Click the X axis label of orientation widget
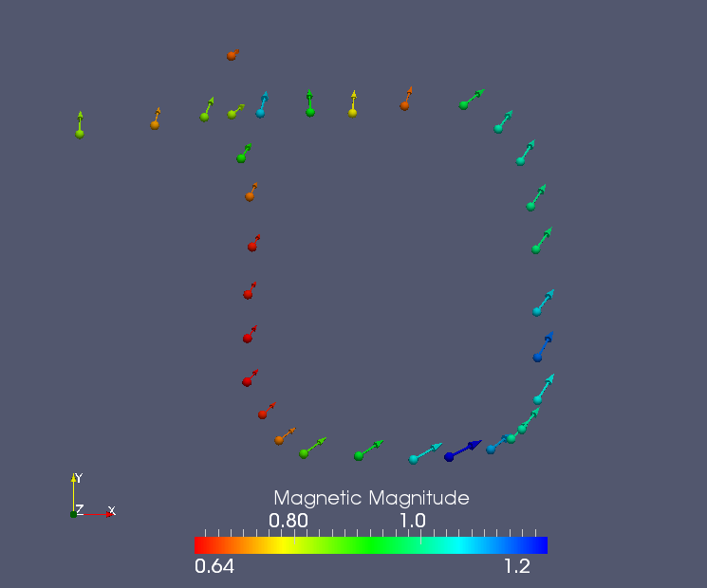This screenshot has height=588, width=707. point(112,511)
